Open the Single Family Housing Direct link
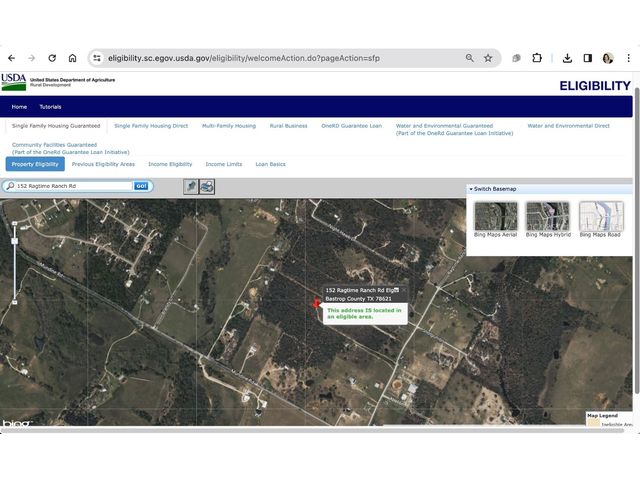The image size is (640, 480). click(151, 126)
